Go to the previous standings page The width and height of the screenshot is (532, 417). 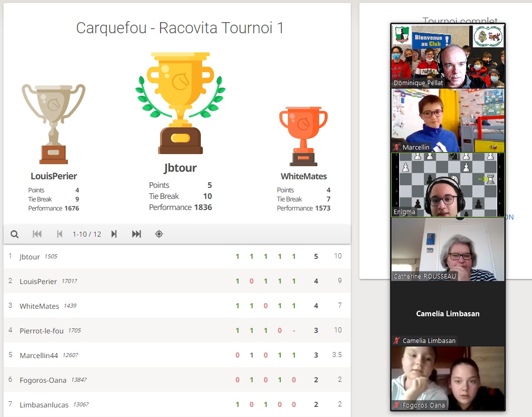coord(59,234)
